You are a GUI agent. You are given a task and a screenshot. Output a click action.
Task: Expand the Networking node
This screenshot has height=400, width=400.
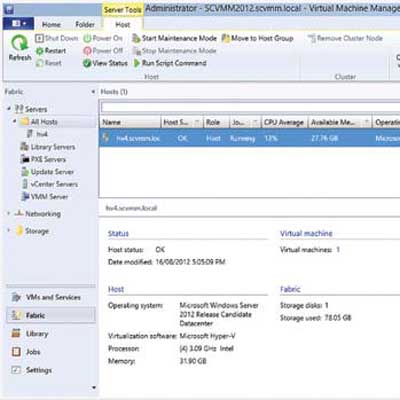click(9, 213)
